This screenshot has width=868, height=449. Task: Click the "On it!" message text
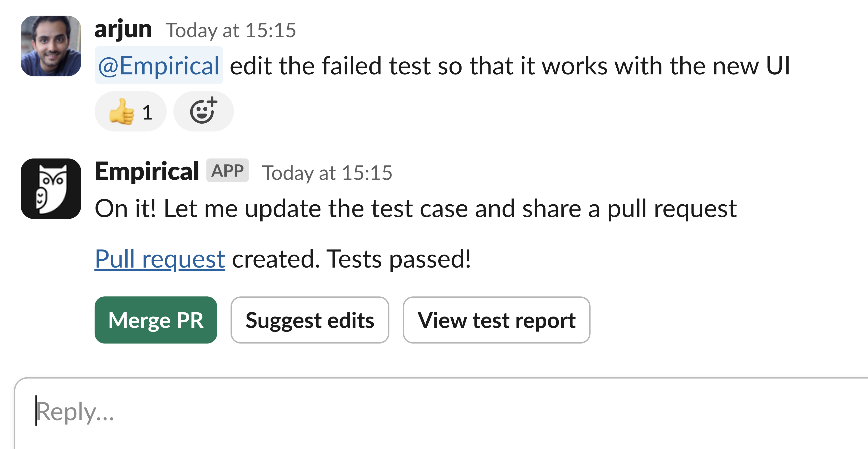tap(415, 209)
